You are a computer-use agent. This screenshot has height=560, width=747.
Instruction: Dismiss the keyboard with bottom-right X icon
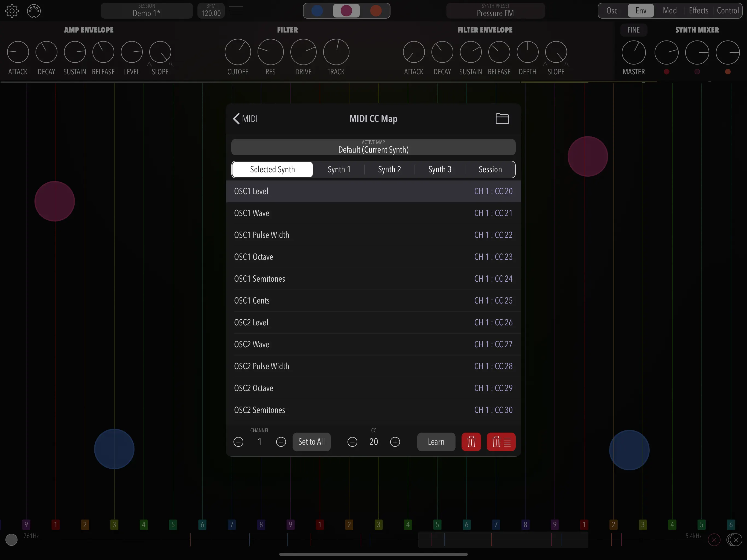(x=735, y=539)
